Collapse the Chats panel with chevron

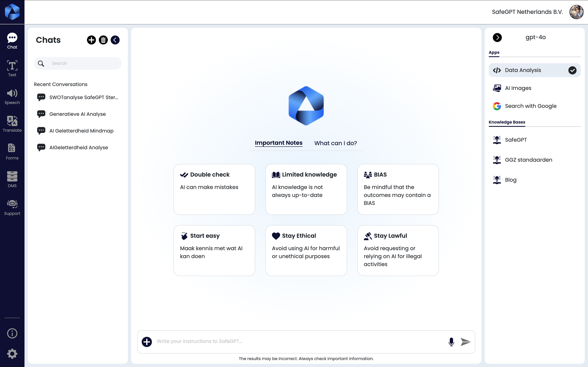pos(115,40)
